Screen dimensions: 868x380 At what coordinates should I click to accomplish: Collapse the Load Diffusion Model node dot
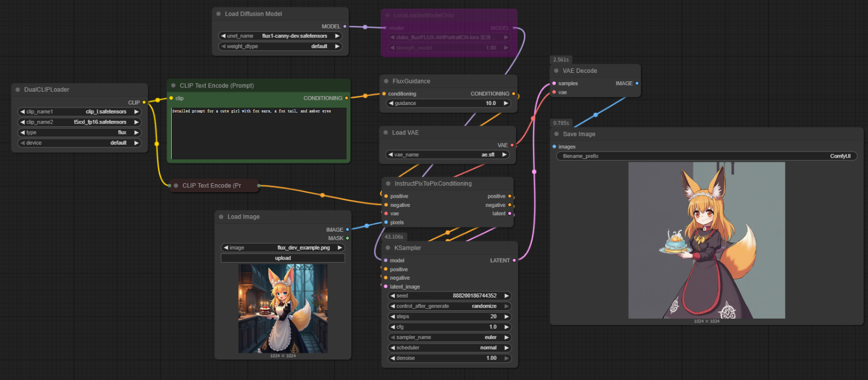point(219,14)
